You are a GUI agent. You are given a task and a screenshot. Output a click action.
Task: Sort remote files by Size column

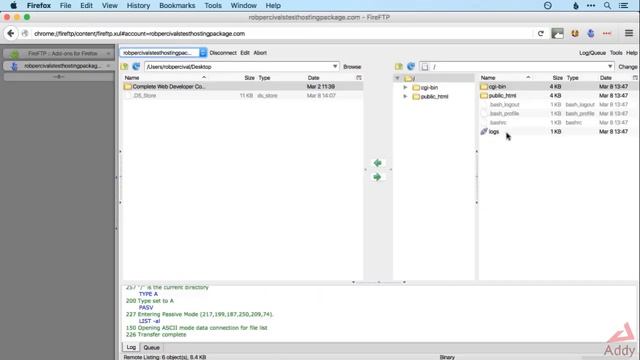click(558, 78)
